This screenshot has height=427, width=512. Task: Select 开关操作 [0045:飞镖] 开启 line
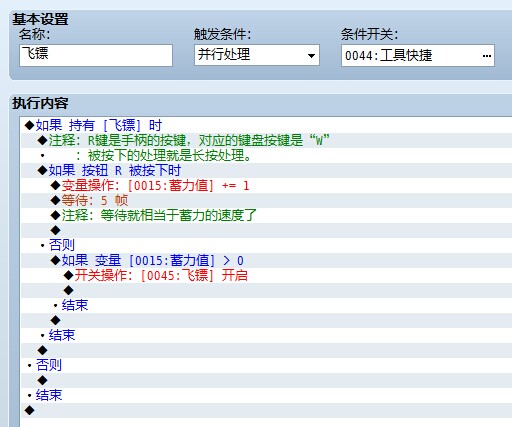(267, 275)
